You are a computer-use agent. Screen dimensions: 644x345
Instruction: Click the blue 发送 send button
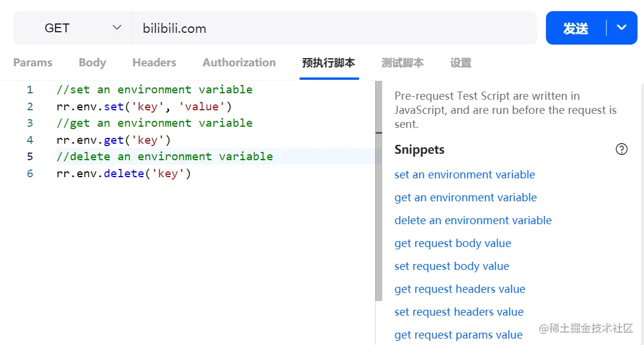click(575, 28)
